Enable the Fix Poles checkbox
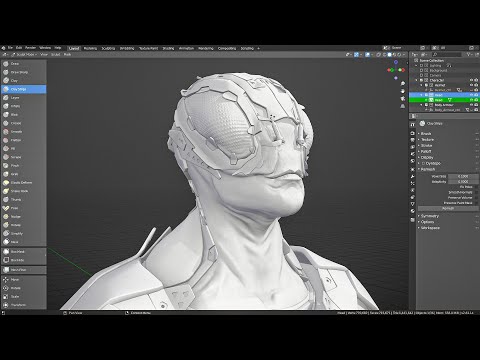Viewport: 480px width, 360px height. [x=476, y=187]
